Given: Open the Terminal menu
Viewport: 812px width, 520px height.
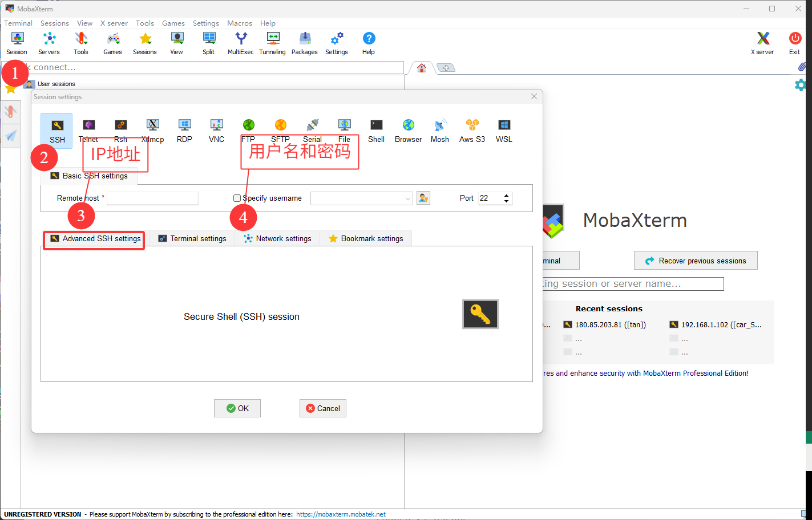Looking at the screenshot, I should (18, 23).
